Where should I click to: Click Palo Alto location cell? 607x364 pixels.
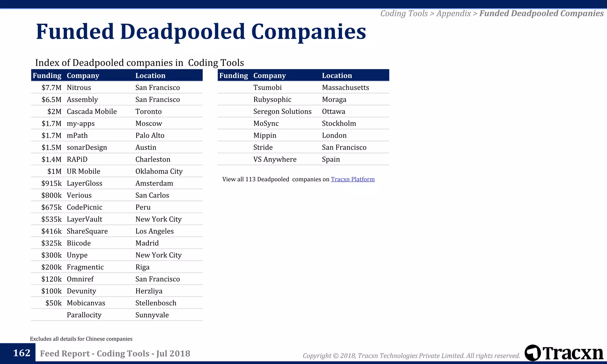pyautogui.click(x=150, y=135)
